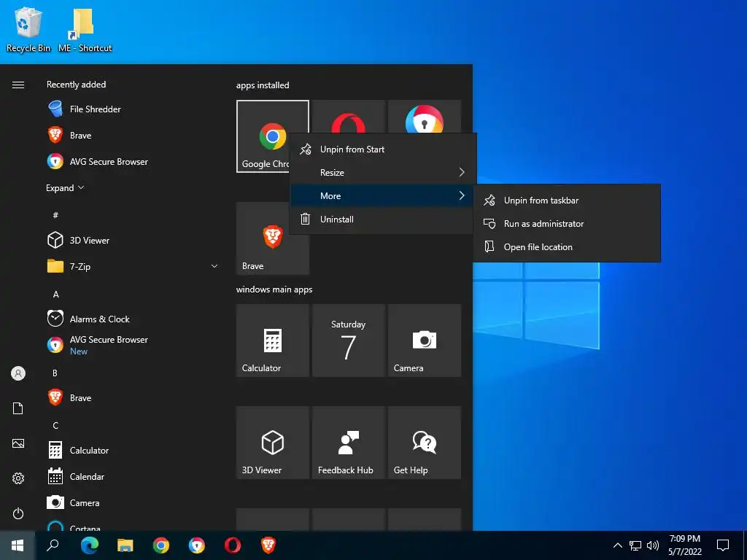Open the AVG Secure Browser tile

[x=425, y=117]
